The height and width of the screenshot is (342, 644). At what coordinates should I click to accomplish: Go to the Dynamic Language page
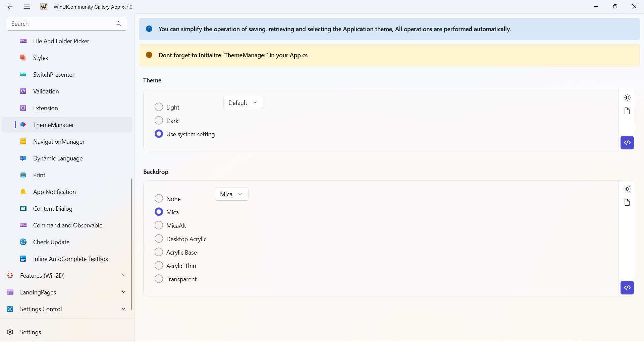point(58,158)
